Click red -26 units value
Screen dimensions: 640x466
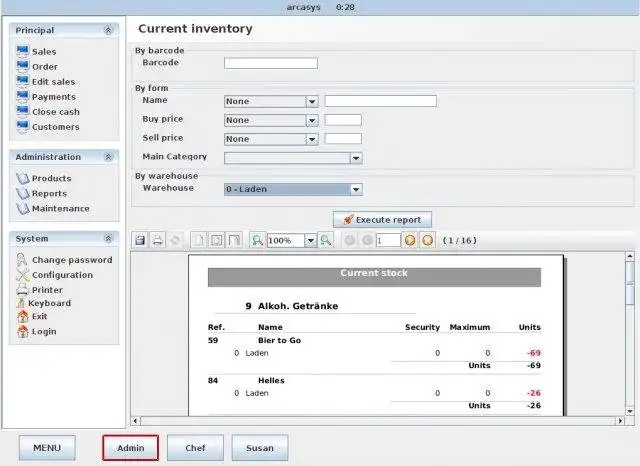[x=534, y=393]
